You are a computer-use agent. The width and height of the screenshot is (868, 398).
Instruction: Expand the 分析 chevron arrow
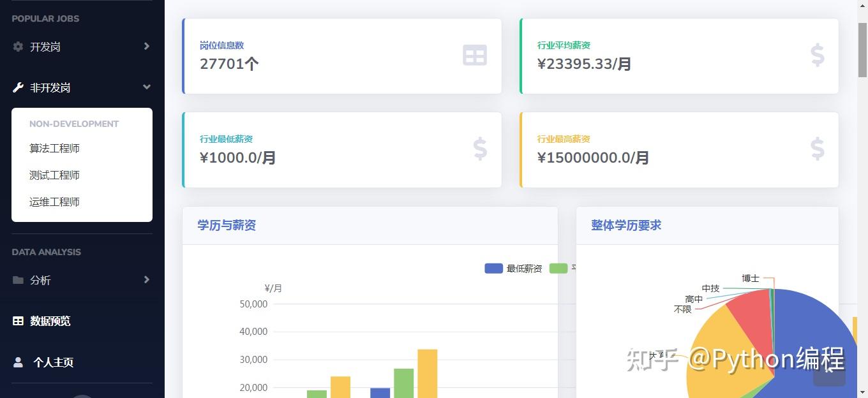click(147, 279)
